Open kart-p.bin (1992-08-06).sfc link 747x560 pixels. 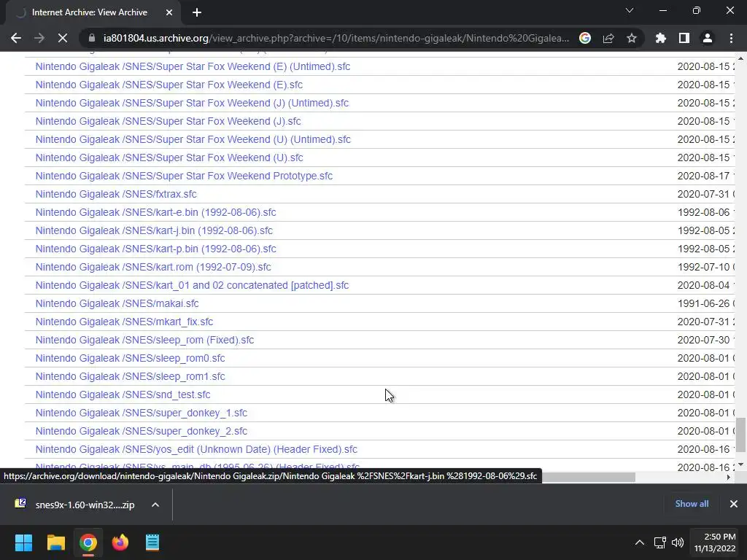coord(156,249)
